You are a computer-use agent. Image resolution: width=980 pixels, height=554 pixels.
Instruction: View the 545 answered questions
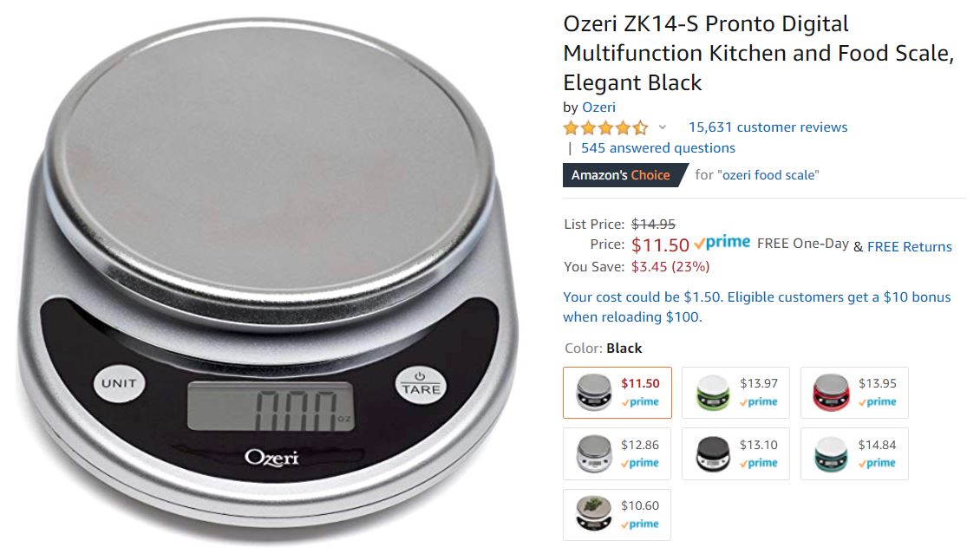[x=657, y=148]
